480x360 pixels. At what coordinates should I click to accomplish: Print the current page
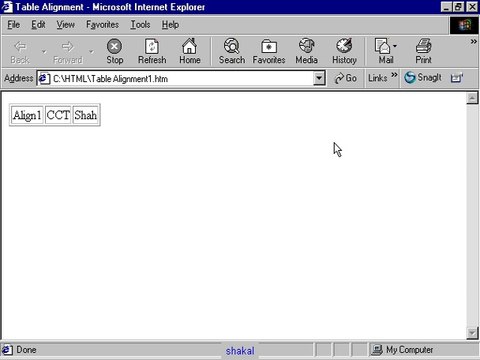[x=423, y=51]
